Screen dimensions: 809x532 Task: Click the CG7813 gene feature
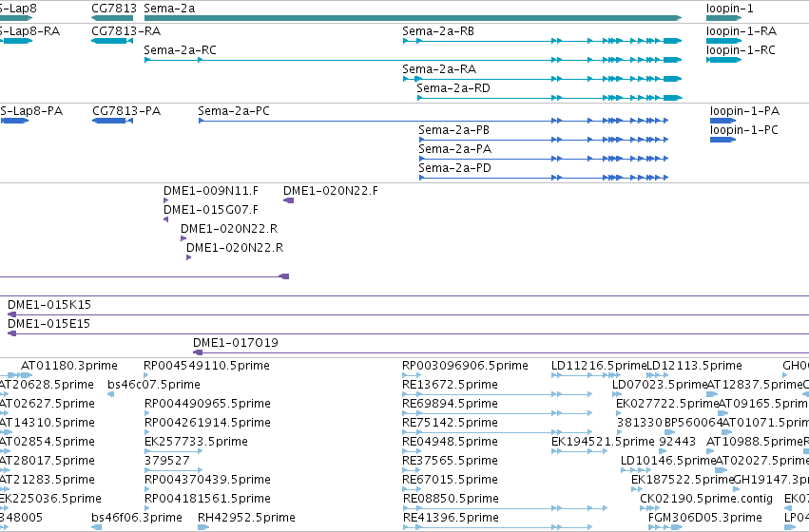[112, 18]
